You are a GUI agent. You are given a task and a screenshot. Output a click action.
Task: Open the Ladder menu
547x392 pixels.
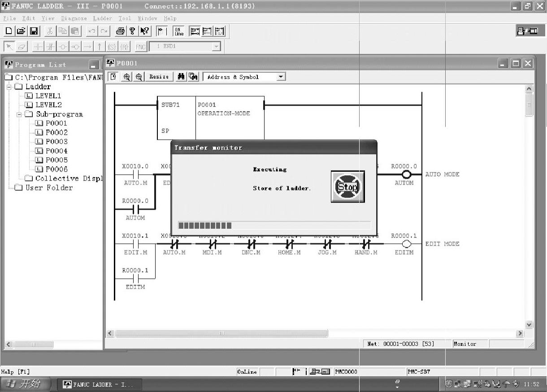103,18
